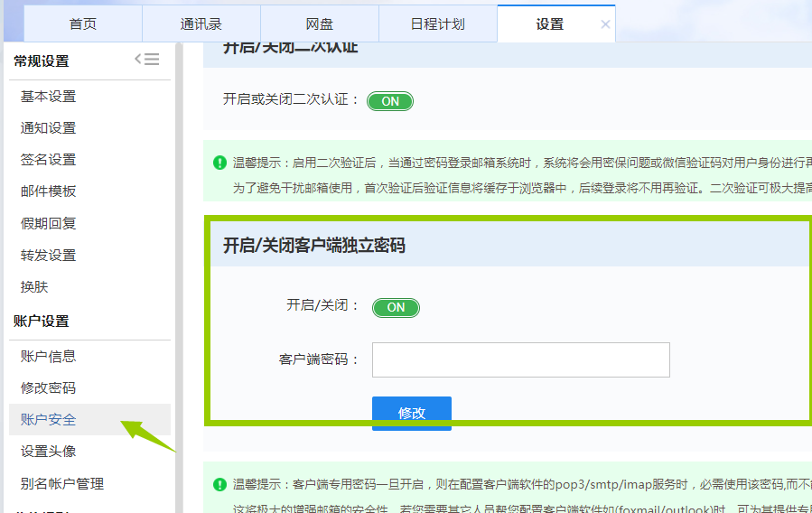This screenshot has width=812, height=513.
Task: Click the green info icon beside the 启用二次验证 tip
Action: [219, 163]
